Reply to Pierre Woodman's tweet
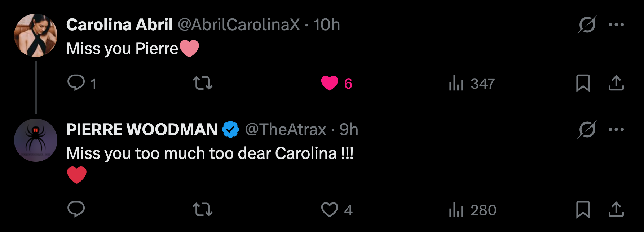Screen dimensions: 644x232 coord(76,209)
